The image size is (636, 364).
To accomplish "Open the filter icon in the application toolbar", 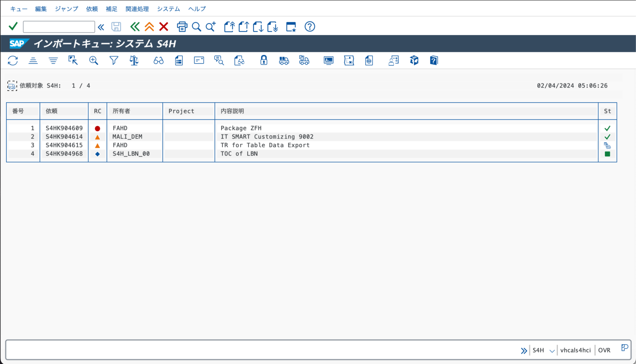I will [114, 60].
